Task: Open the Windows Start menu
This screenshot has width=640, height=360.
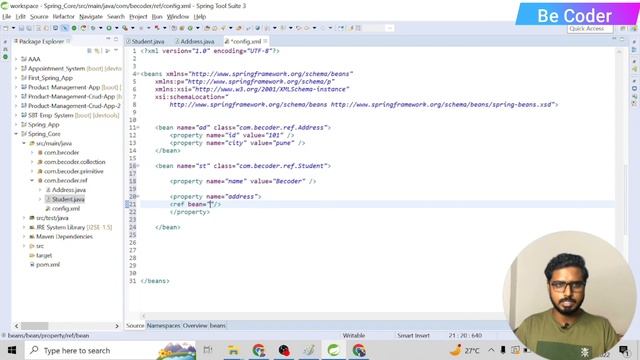Action: pos(12,351)
